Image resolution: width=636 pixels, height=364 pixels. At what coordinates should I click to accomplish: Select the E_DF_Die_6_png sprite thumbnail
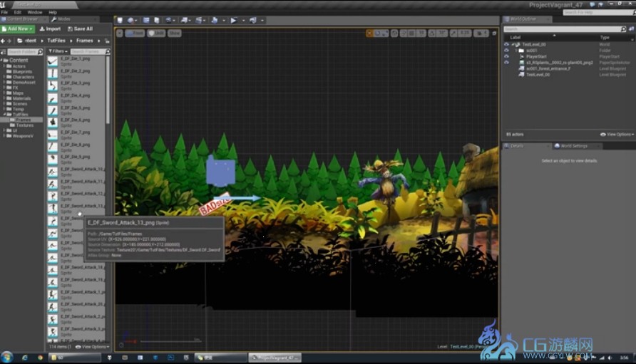click(x=53, y=123)
